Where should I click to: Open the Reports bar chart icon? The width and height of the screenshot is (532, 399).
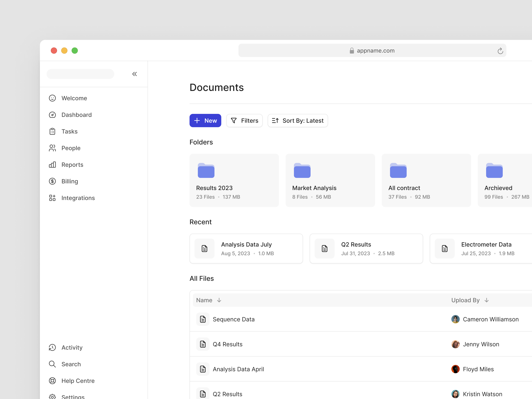click(52, 165)
